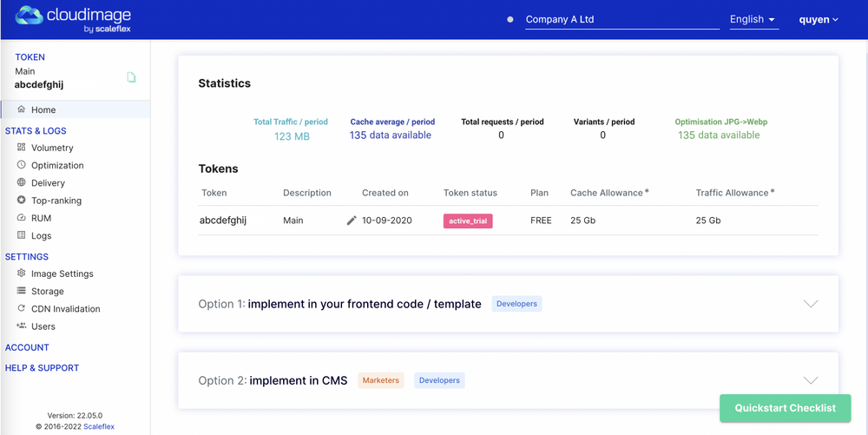The width and height of the screenshot is (868, 435).
Task: Click the Image Settings gear icon
Action: (22, 274)
